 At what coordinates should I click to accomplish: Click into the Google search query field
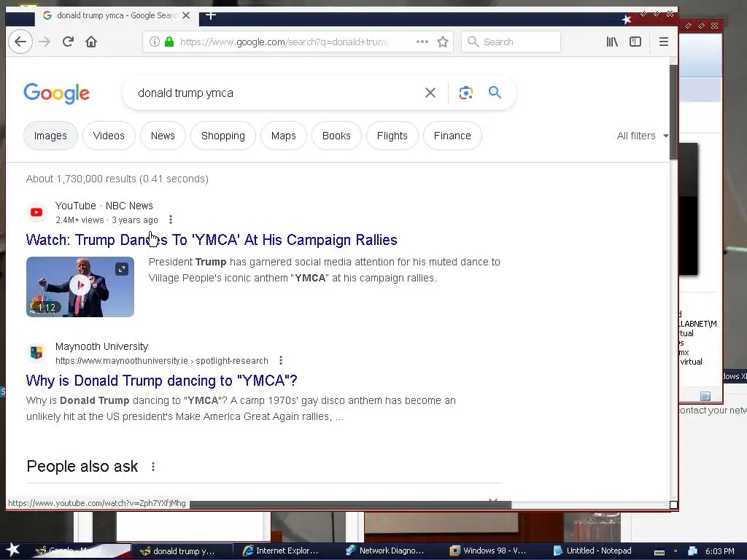click(276, 93)
